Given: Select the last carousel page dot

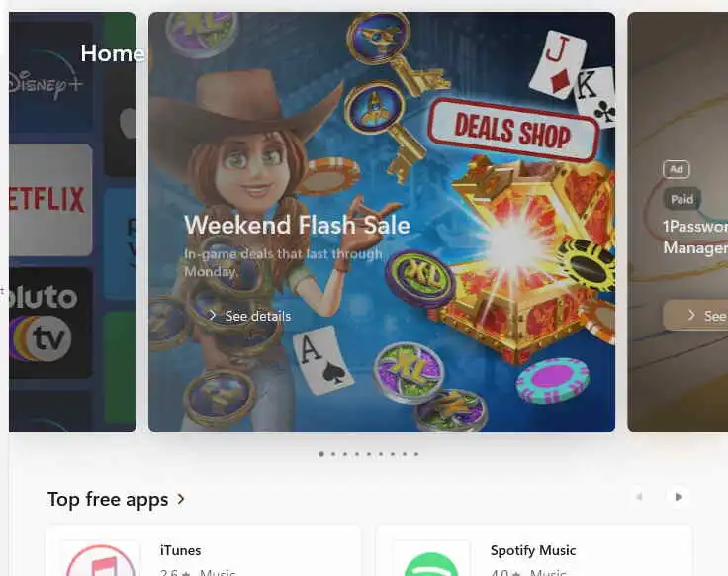Looking at the screenshot, I should click(x=416, y=454).
